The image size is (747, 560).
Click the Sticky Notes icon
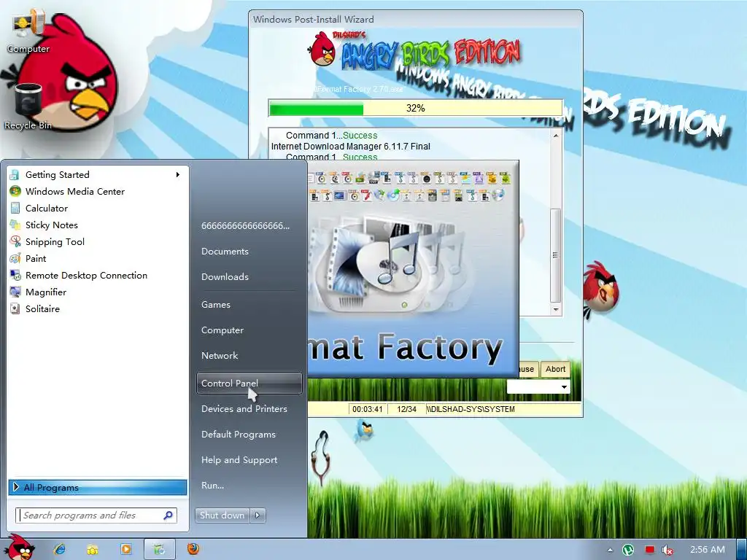15,225
